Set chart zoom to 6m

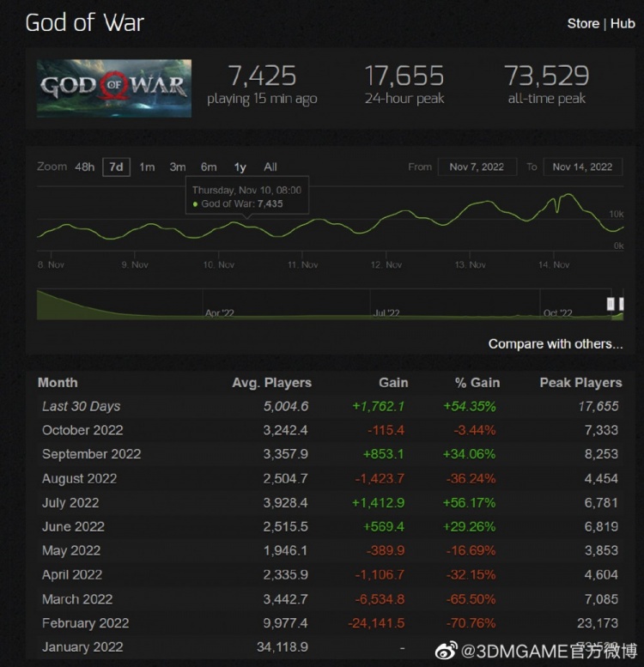(209, 167)
